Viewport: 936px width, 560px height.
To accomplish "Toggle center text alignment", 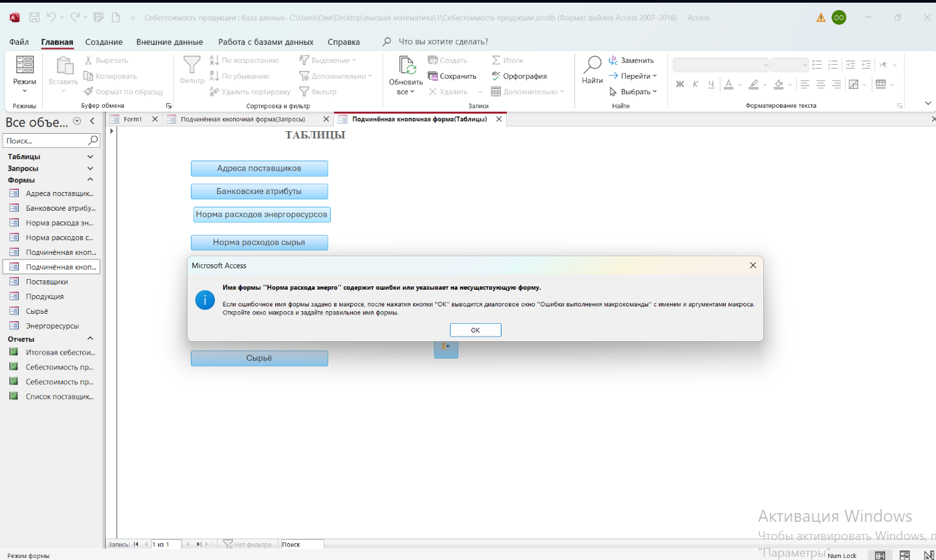I will coord(821,84).
